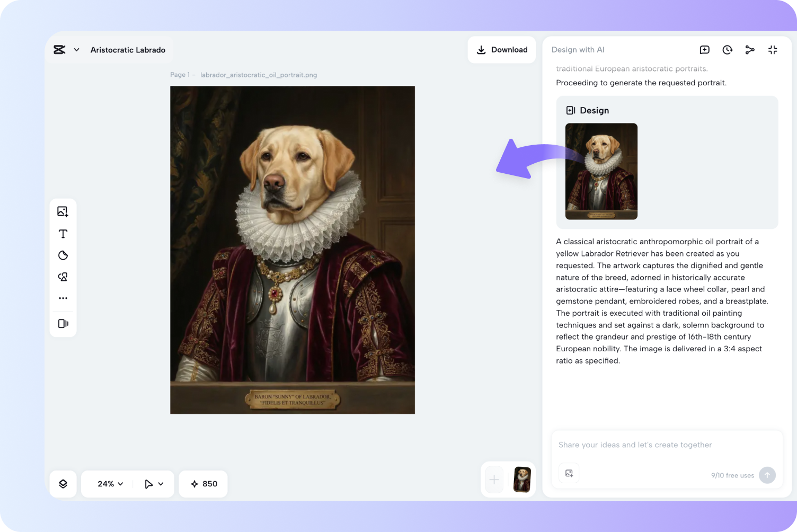Viewport: 797px width, 532px height.
Task: Open the Layers panel
Action: point(63,484)
